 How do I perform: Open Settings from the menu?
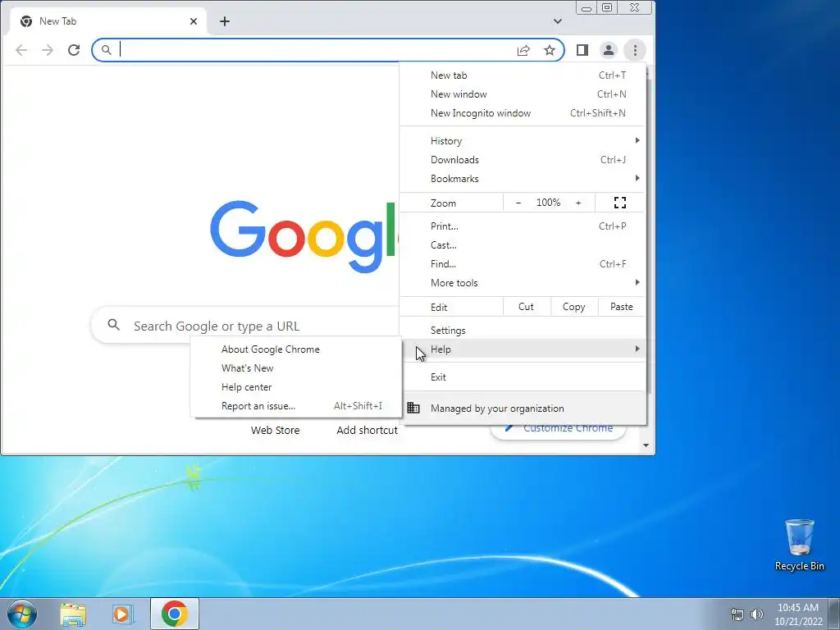(523, 331)
